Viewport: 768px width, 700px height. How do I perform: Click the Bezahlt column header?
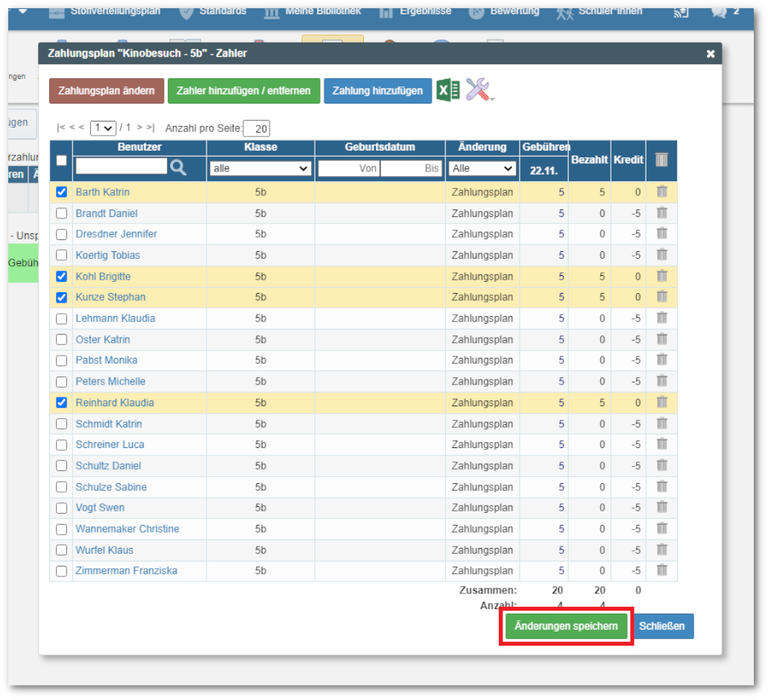[x=589, y=160]
